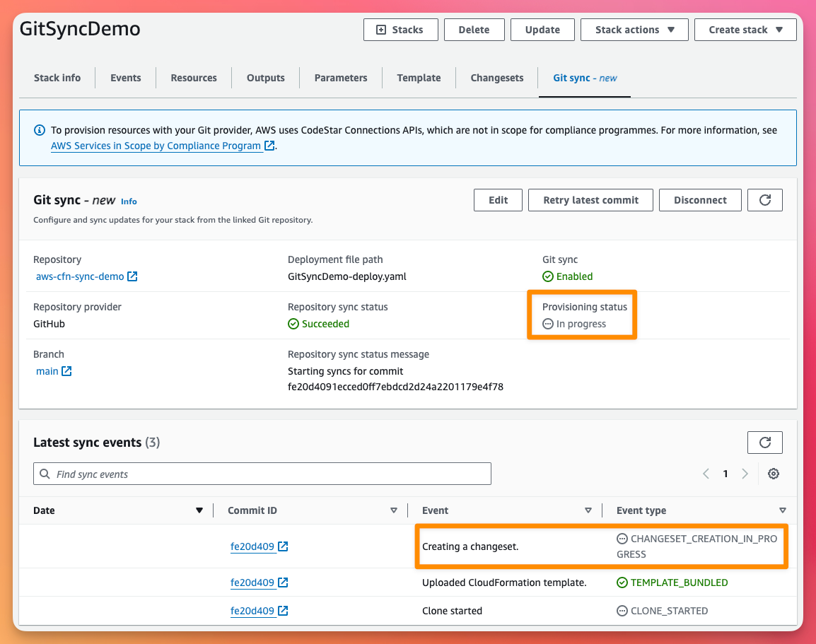Click the Find sync events search field
Viewport: 816px width, 644px height.
(x=262, y=474)
